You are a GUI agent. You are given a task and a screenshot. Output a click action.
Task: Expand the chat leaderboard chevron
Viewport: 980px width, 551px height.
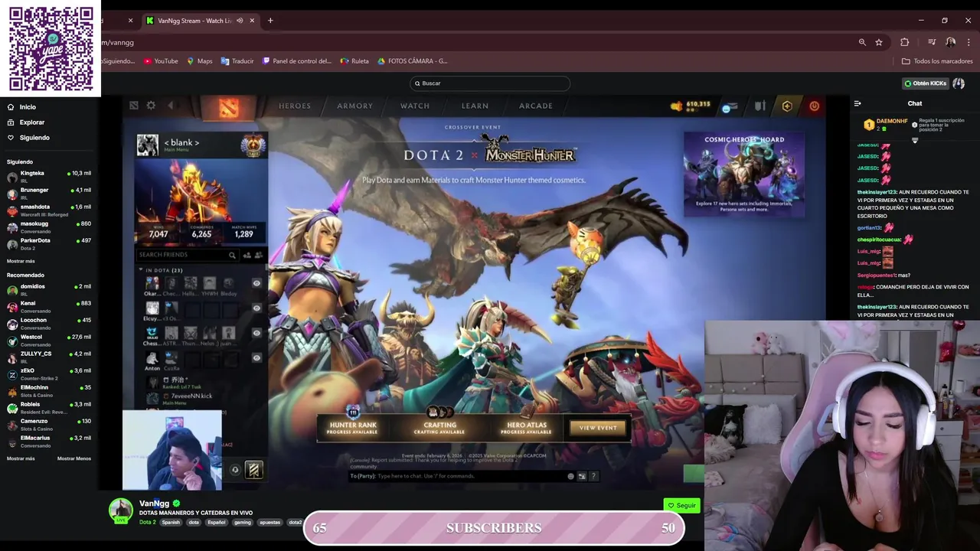tap(915, 141)
